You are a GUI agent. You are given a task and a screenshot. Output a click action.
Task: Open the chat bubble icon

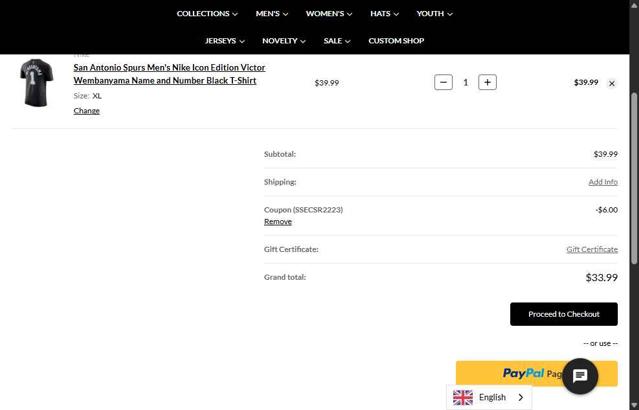pos(580,376)
